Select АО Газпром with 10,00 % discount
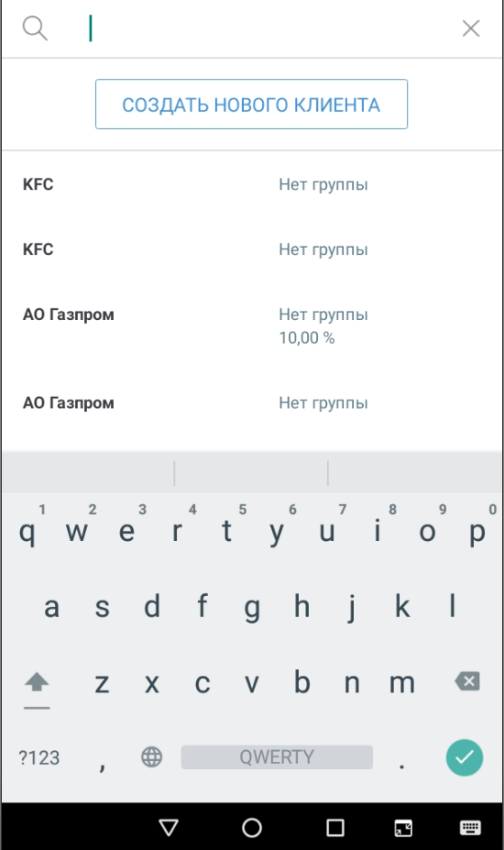504x850 pixels. pos(251,326)
